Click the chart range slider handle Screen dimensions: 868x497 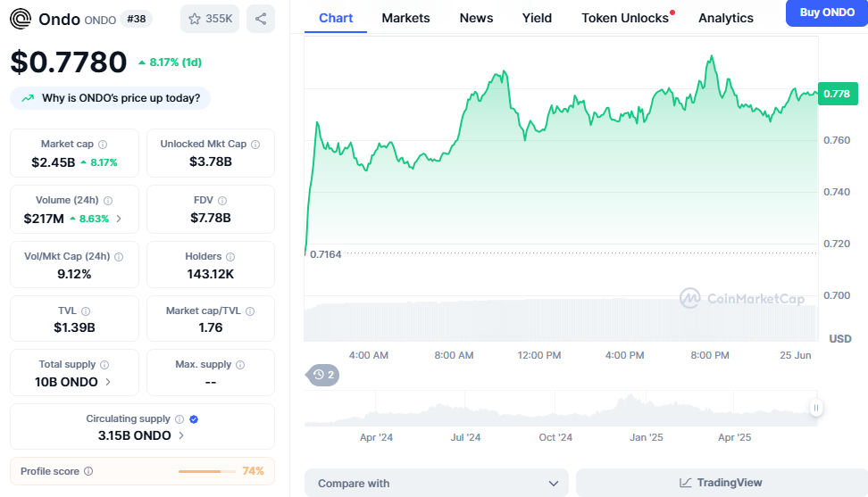click(816, 408)
